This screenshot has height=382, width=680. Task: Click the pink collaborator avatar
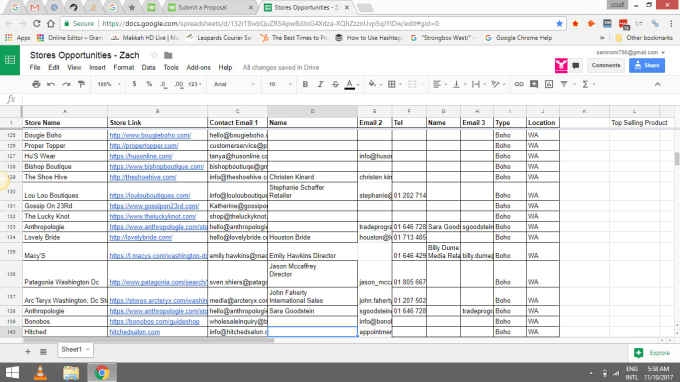point(561,65)
